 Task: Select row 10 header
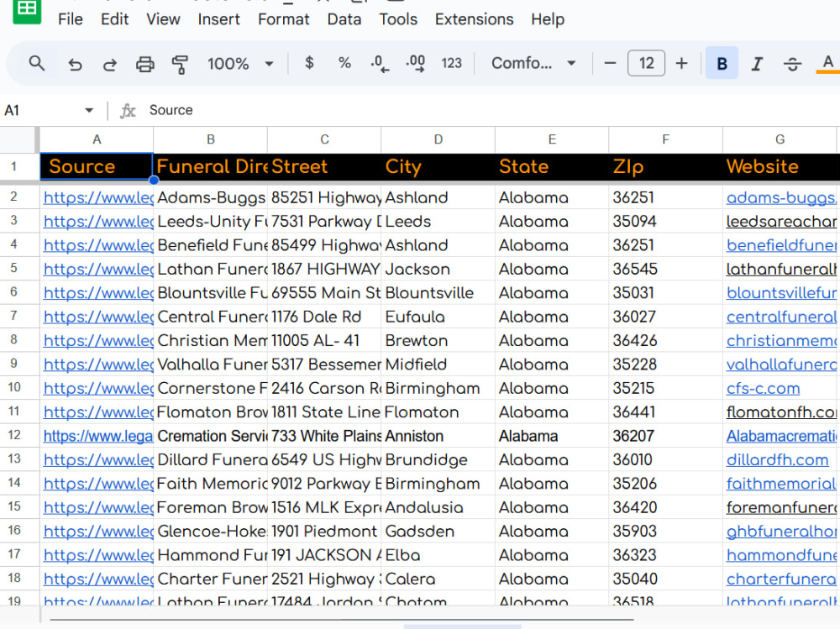pos(14,387)
